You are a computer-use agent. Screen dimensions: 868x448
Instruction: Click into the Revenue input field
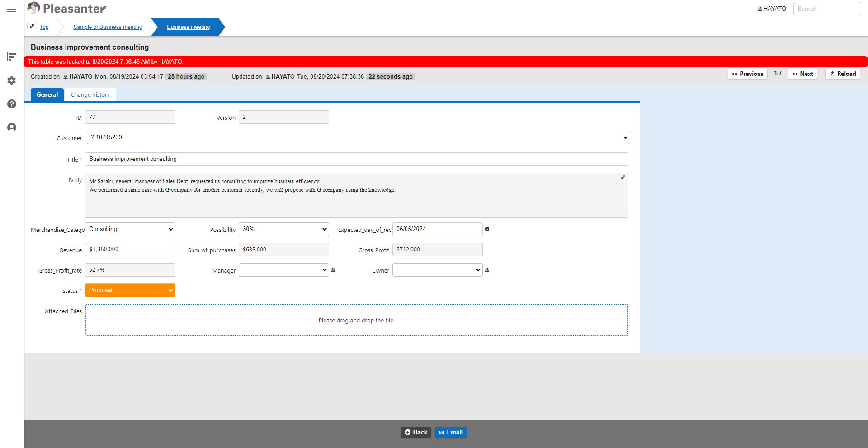130,250
